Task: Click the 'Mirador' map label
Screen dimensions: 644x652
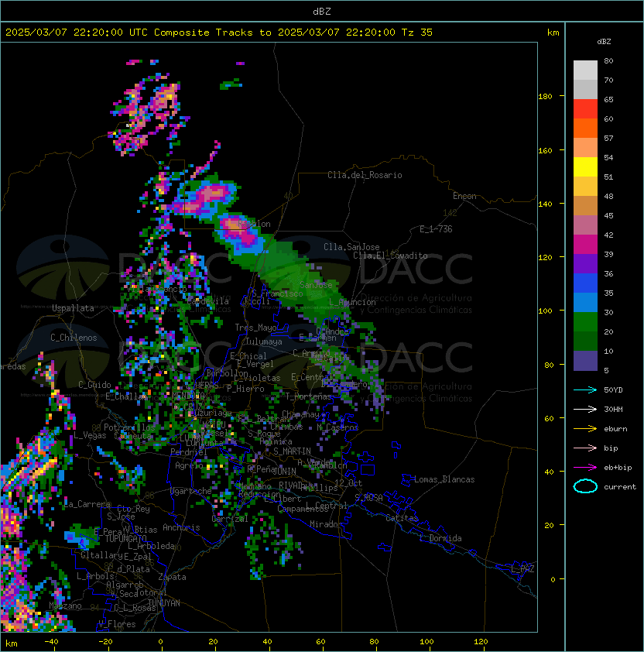Action: point(327,524)
